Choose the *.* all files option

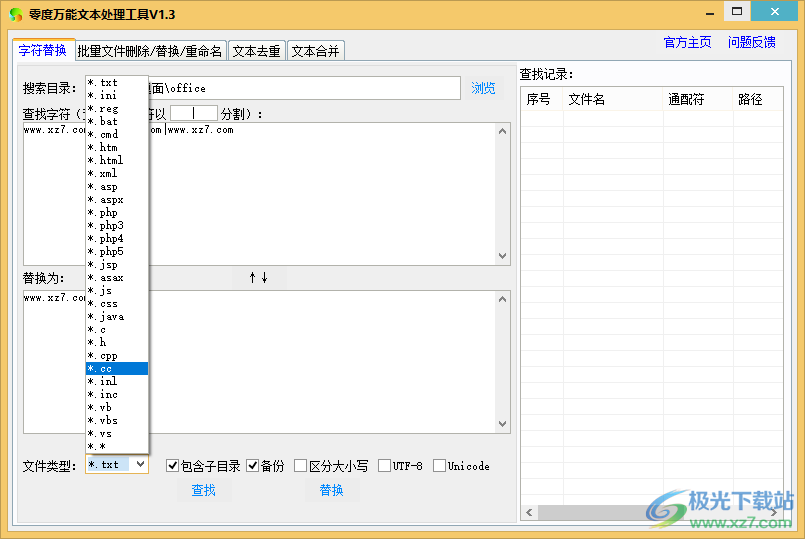pos(117,446)
